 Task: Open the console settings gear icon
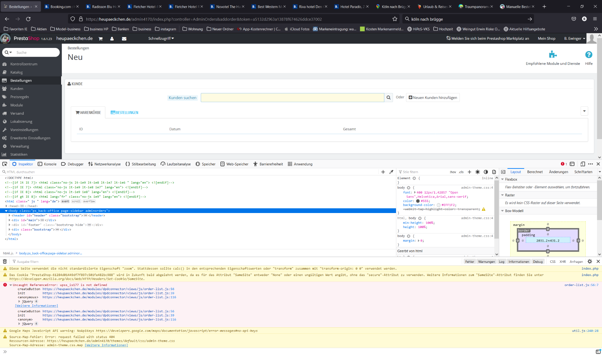point(589,261)
